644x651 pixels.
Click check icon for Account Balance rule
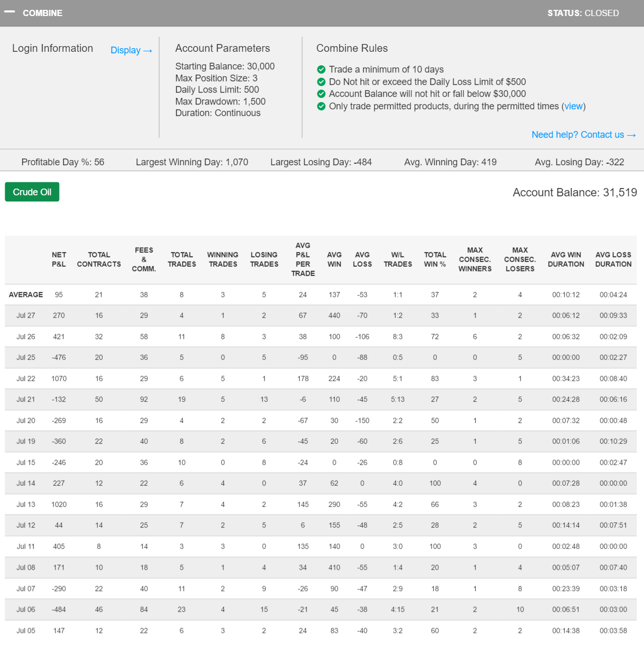(x=321, y=94)
